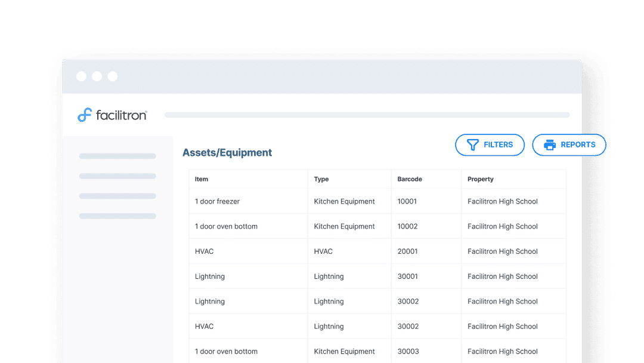Screen dimensions: 644x363
Task: Open the REPORTS button
Action: point(569,144)
